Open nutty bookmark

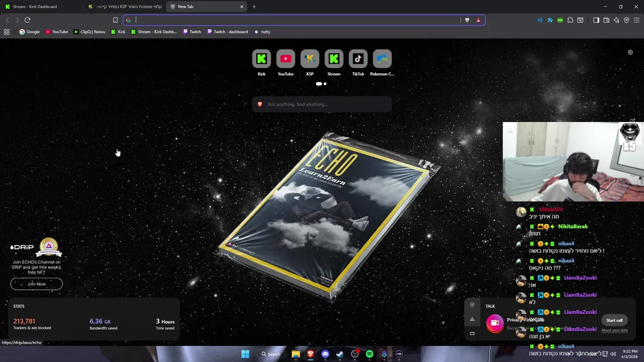point(262,32)
